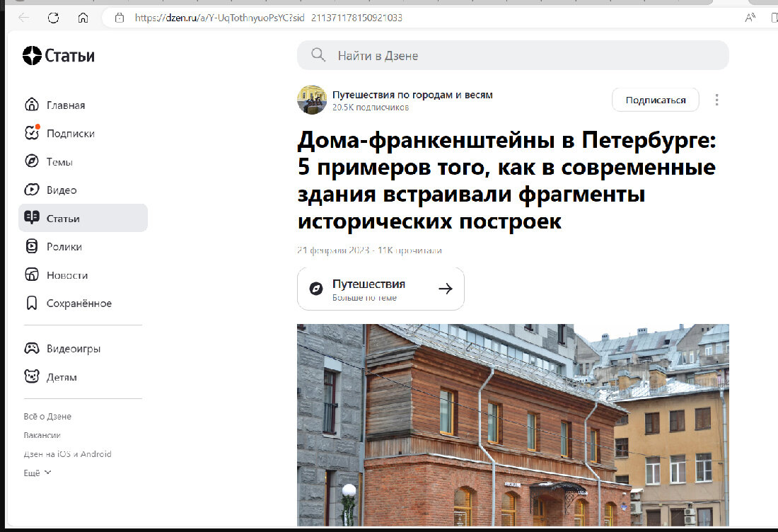Click the book icon beside Статьи
The image size is (778, 532).
tap(32, 218)
